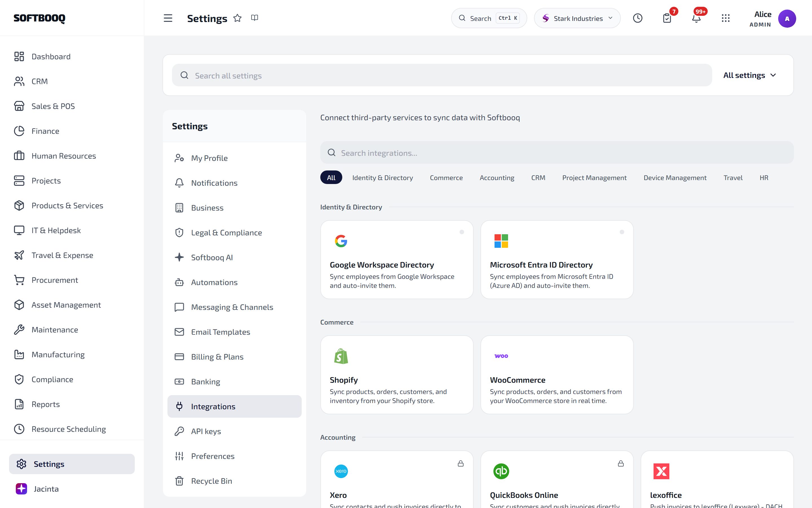Filter integrations by Accounting
Image resolution: width=812 pixels, height=508 pixels.
click(x=497, y=178)
